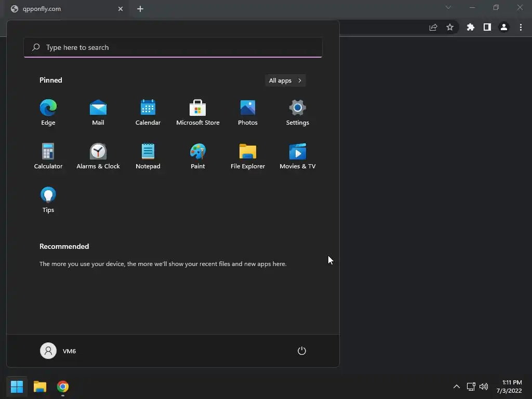Image resolution: width=532 pixels, height=399 pixels.
Task: Launch the Mail app
Action: [98, 113]
